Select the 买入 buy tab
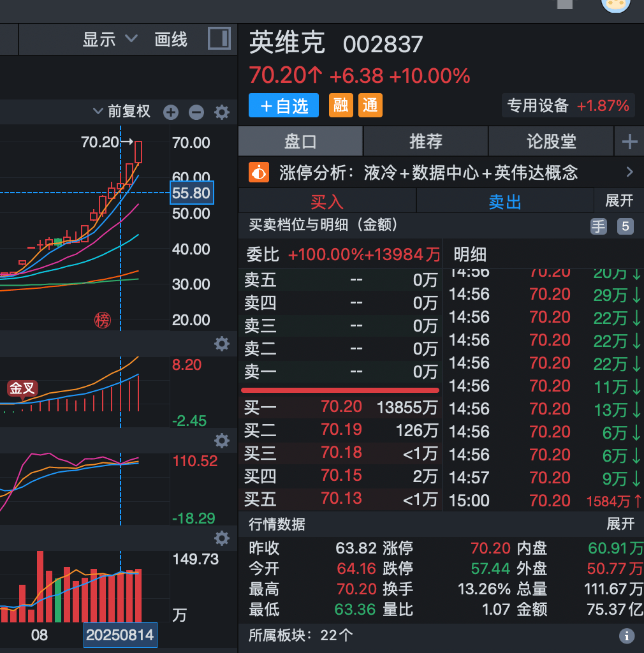 [x=327, y=202]
